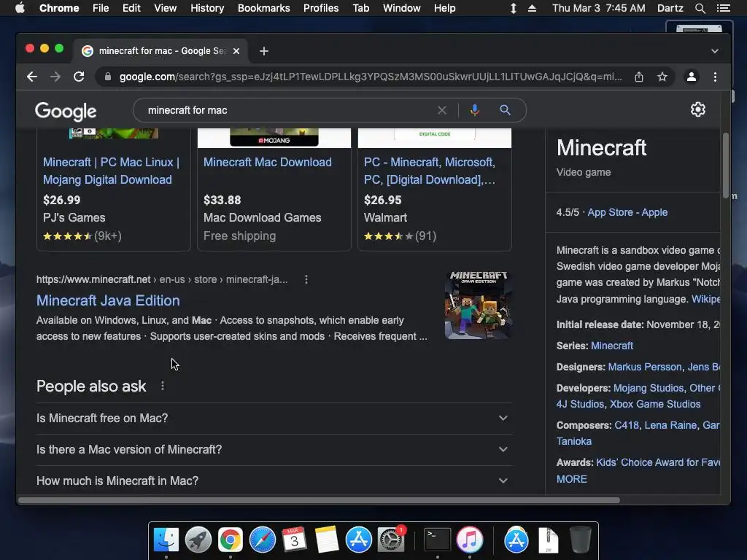This screenshot has height=560, width=747.
Task: Open Series Minecraft link
Action: (x=612, y=346)
